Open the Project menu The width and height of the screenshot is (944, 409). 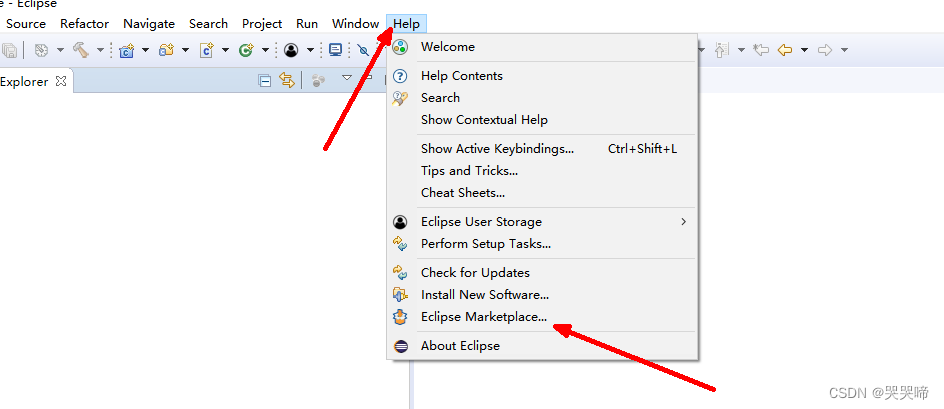[262, 24]
